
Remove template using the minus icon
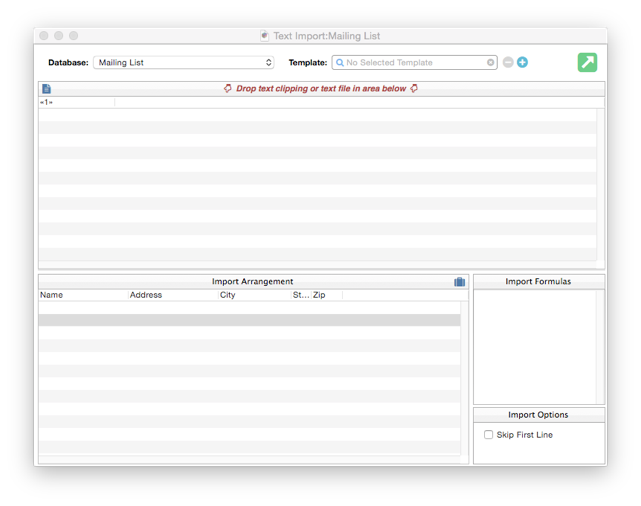pos(508,62)
